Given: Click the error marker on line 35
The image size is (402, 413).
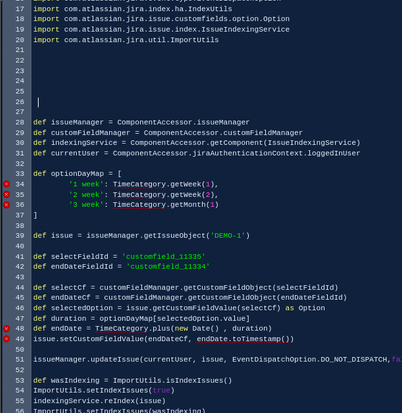Looking at the screenshot, I should (6, 194).
